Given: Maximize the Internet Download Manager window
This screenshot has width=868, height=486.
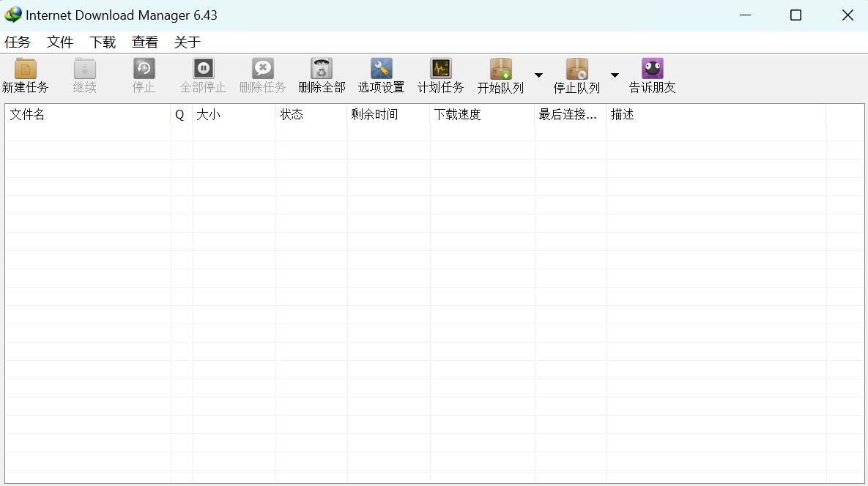Looking at the screenshot, I should click(x=795, y=15).
